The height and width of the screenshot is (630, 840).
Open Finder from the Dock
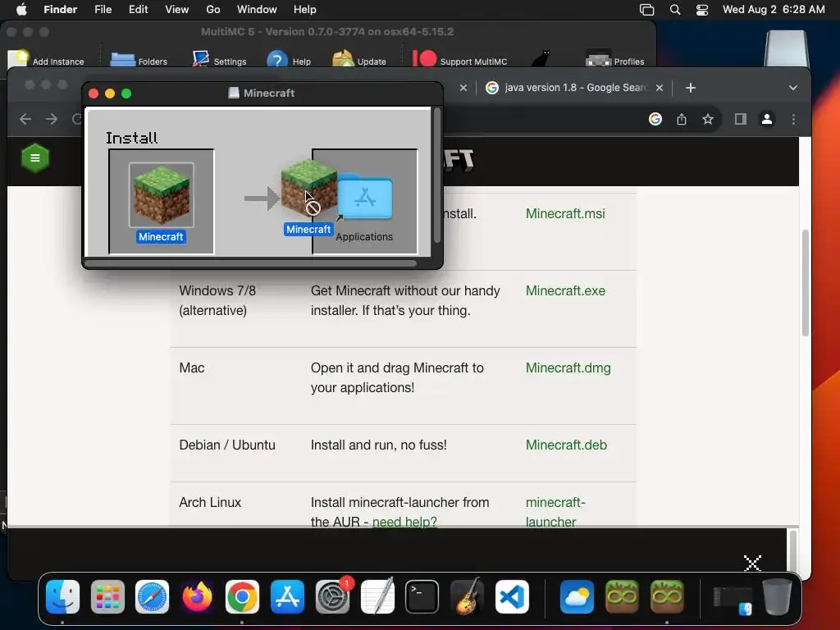62,596
